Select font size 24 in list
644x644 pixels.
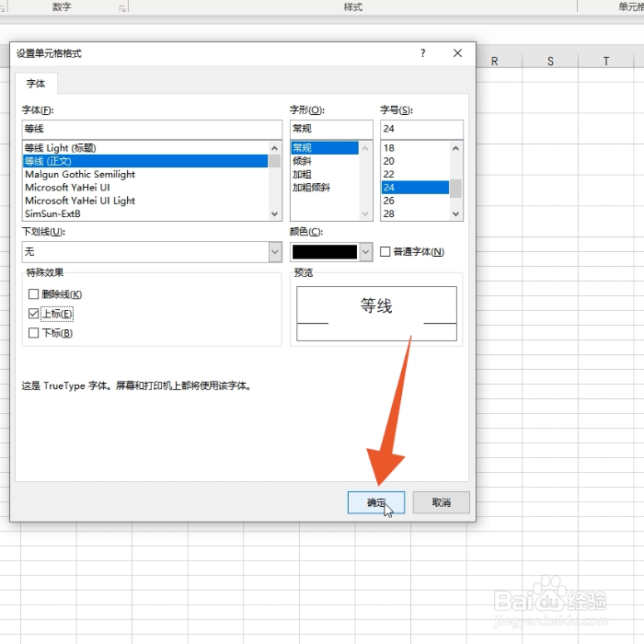(x=415, y=188)
